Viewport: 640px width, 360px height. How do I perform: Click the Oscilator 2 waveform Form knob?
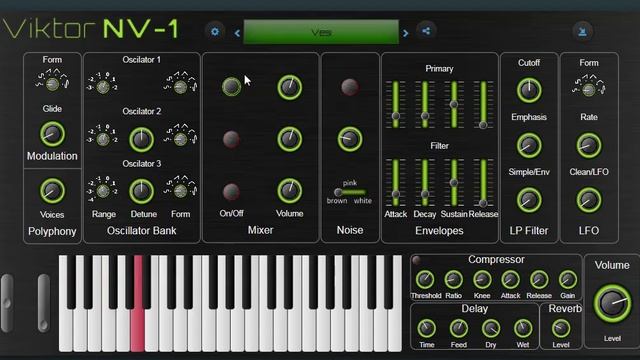point(180,139)
